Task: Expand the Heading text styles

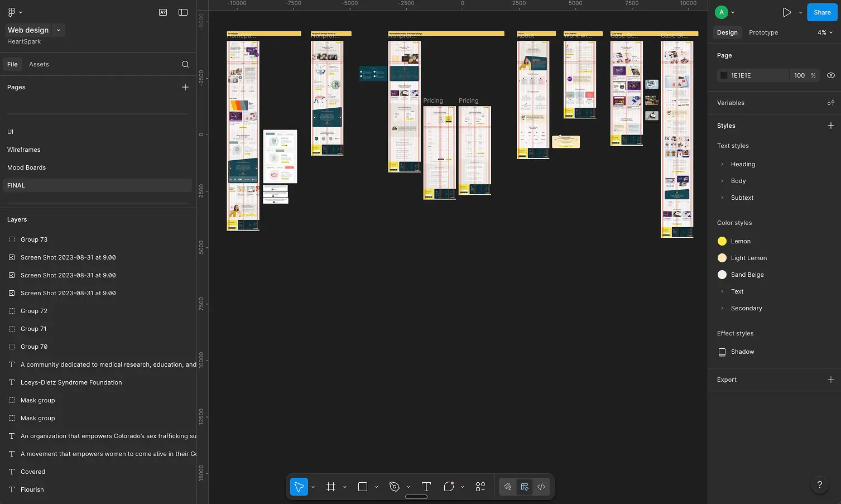Action: [x=722, y=164]
